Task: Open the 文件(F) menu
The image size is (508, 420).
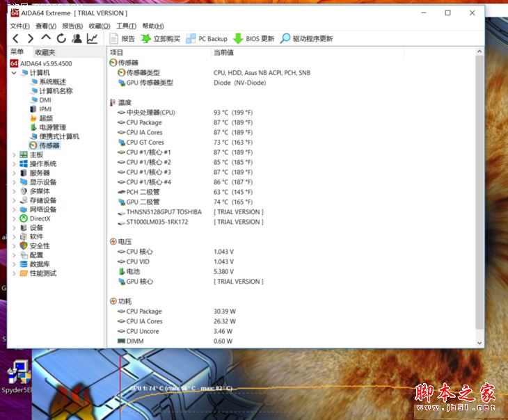Action: click(x=19, y=26)
